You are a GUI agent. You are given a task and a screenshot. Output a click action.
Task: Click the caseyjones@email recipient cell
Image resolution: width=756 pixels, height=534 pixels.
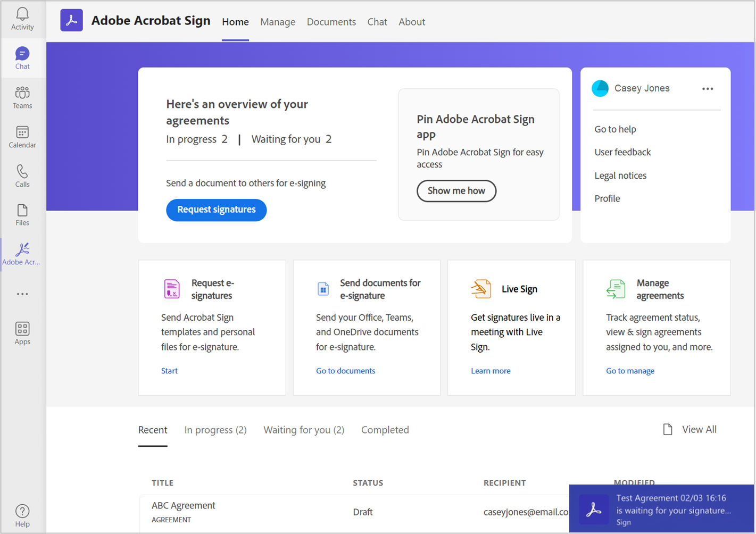526,512
